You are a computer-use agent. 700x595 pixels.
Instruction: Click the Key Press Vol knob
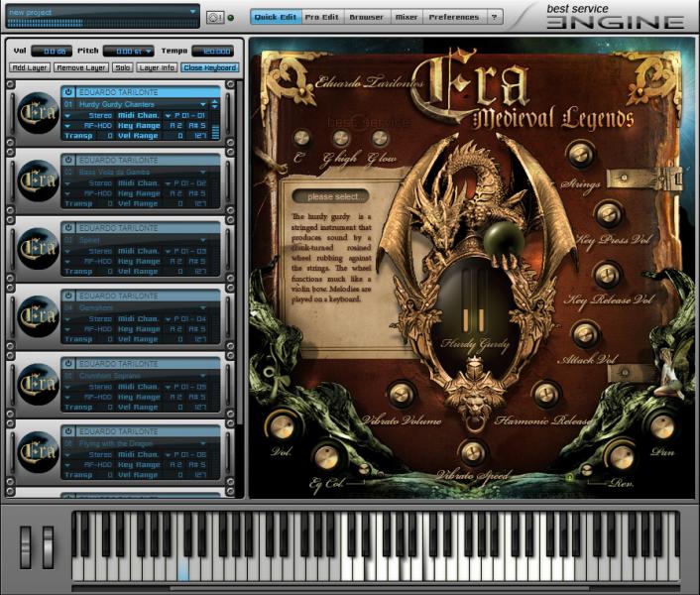click(x=609, y=214)
